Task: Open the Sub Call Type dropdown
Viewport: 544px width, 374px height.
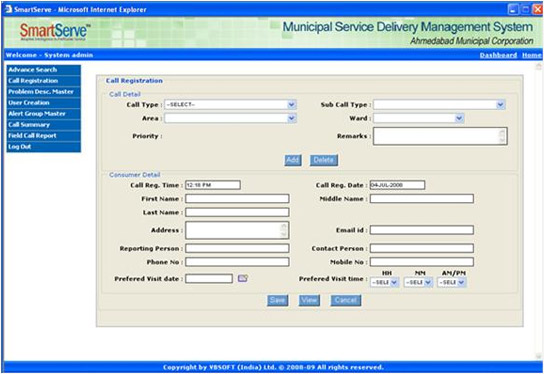Action: pos(439,104)
